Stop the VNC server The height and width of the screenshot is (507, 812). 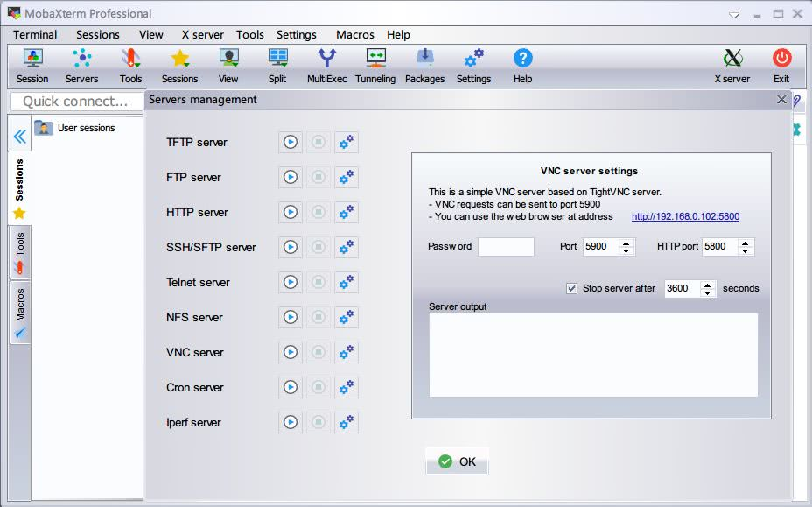[x=318, y=353]
